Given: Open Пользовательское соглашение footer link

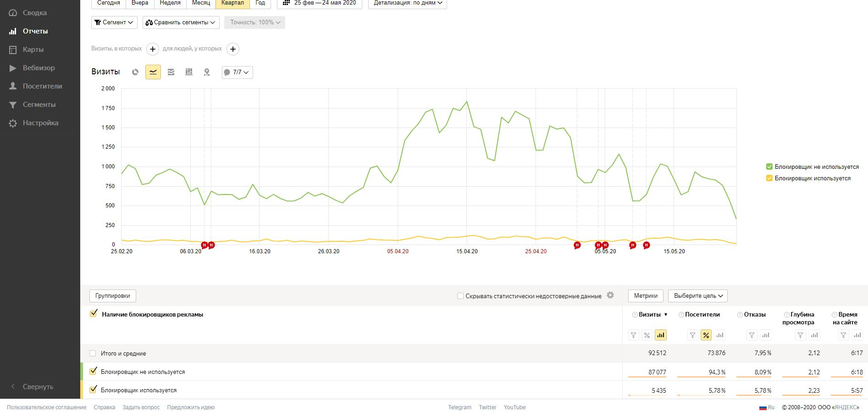Looking at the screenshot, I should click(x=47, y=407).
